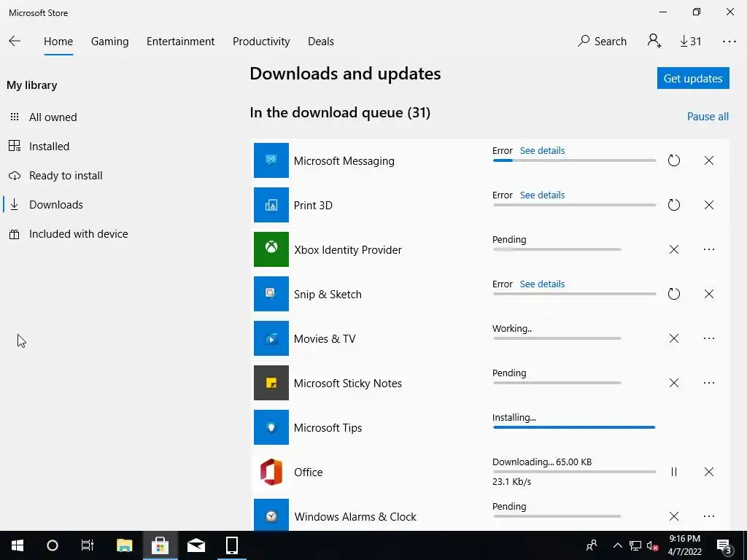See details for Snip & Sketch error

pos(542,284)
